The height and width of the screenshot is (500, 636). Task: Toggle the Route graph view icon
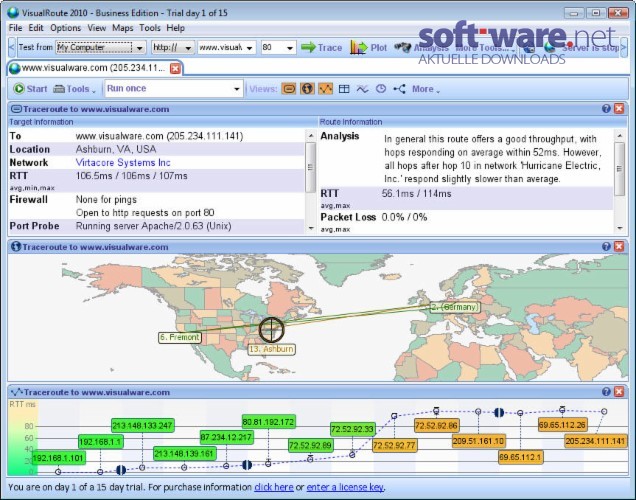325,89
